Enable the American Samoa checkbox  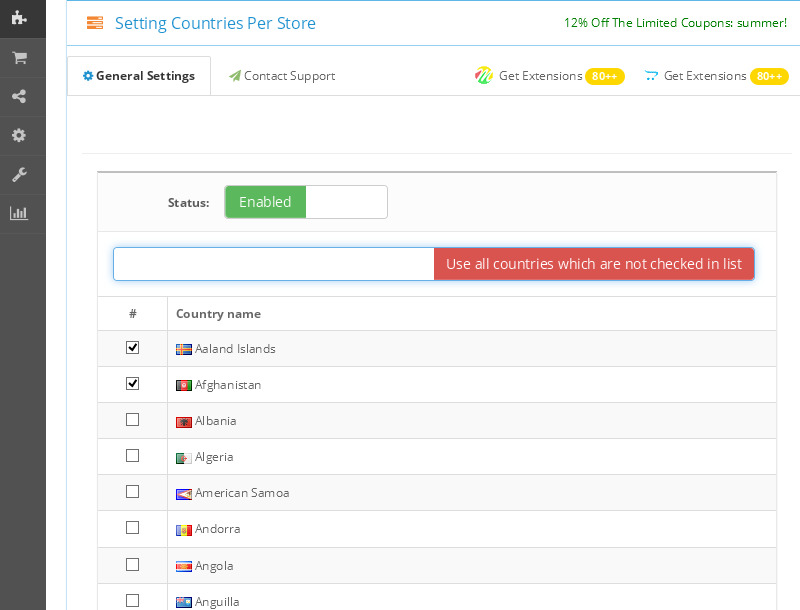click(132, 492)
